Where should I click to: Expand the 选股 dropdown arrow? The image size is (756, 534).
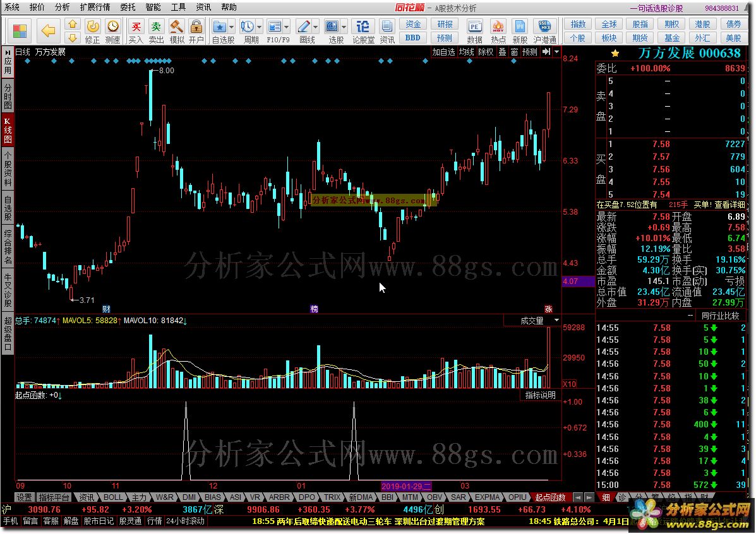point(344,27)
